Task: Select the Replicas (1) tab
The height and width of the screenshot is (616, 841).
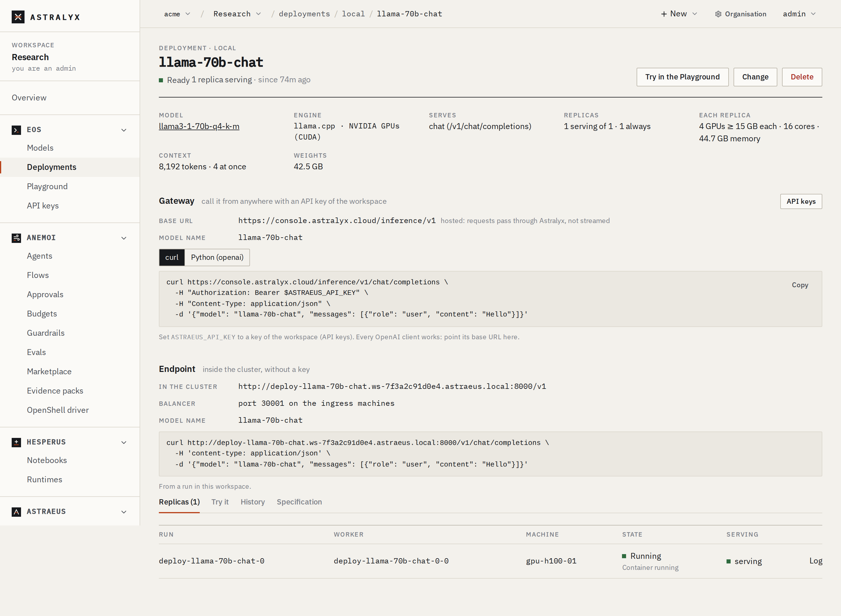Action: click(x=179, y=502)
